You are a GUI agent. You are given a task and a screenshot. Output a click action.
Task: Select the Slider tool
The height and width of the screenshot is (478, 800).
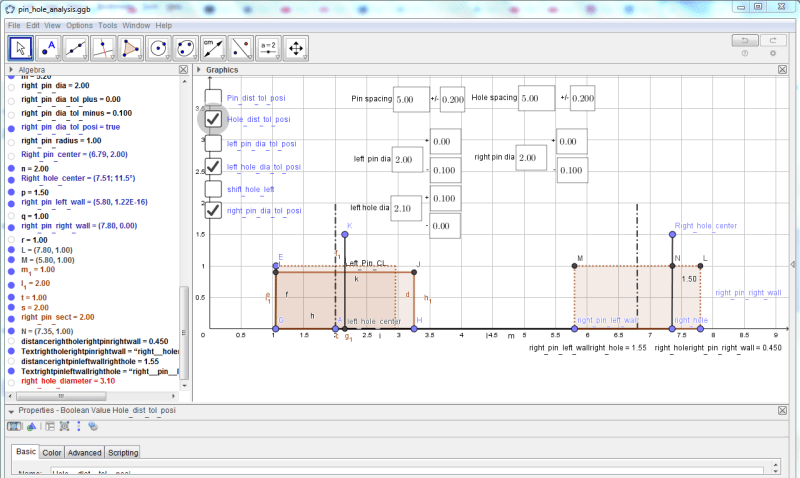click(x=268, y=48)
